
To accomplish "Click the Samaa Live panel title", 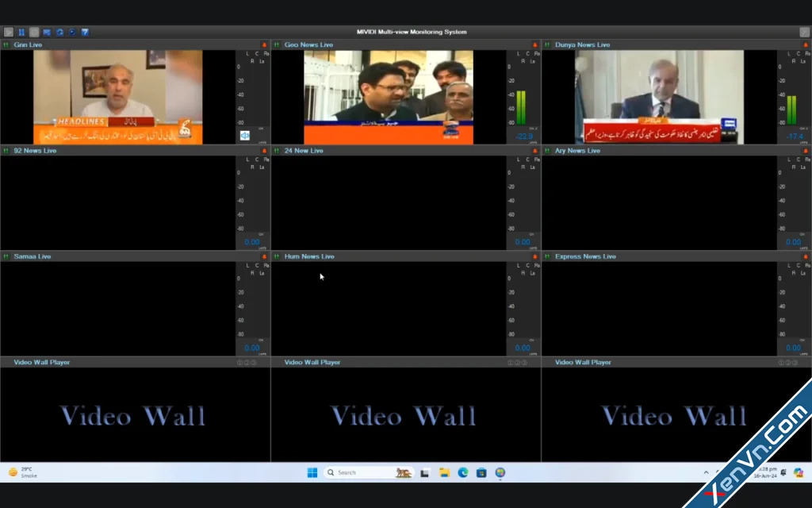I will click(32, 256).
